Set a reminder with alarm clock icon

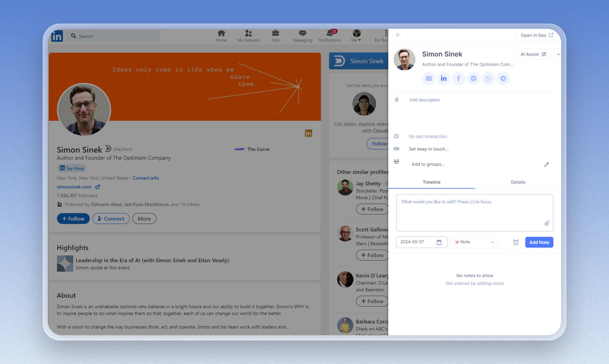point(516,242)
